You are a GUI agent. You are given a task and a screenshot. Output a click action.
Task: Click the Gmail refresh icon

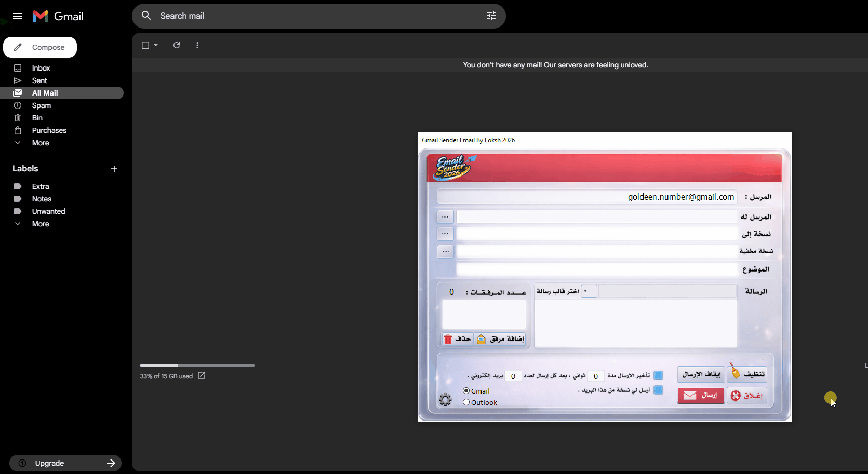[x=177, y=45]
